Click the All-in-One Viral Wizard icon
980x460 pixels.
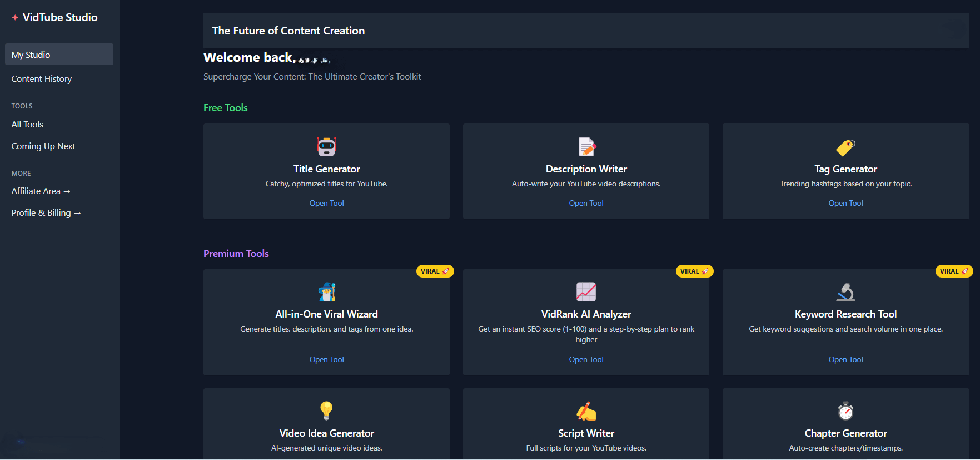pos(326,292)
